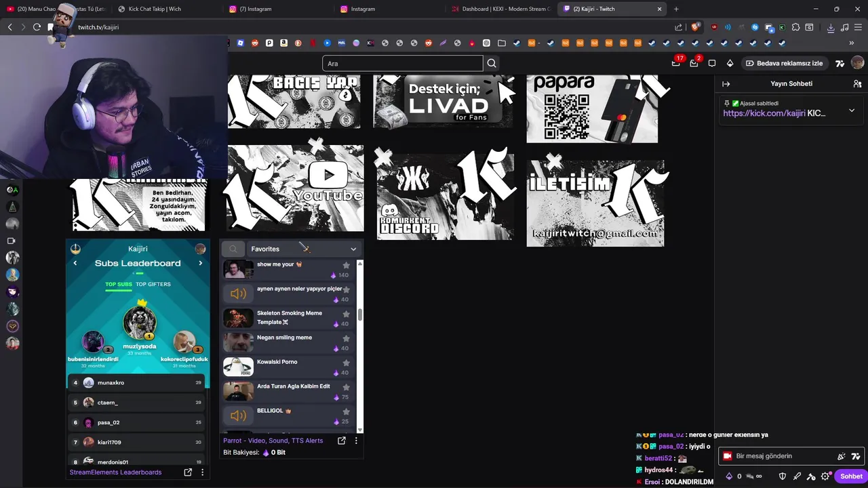This screenshot has height=488, width=868.
Task: Click into the Ara search field
Action: click(403, 63)
